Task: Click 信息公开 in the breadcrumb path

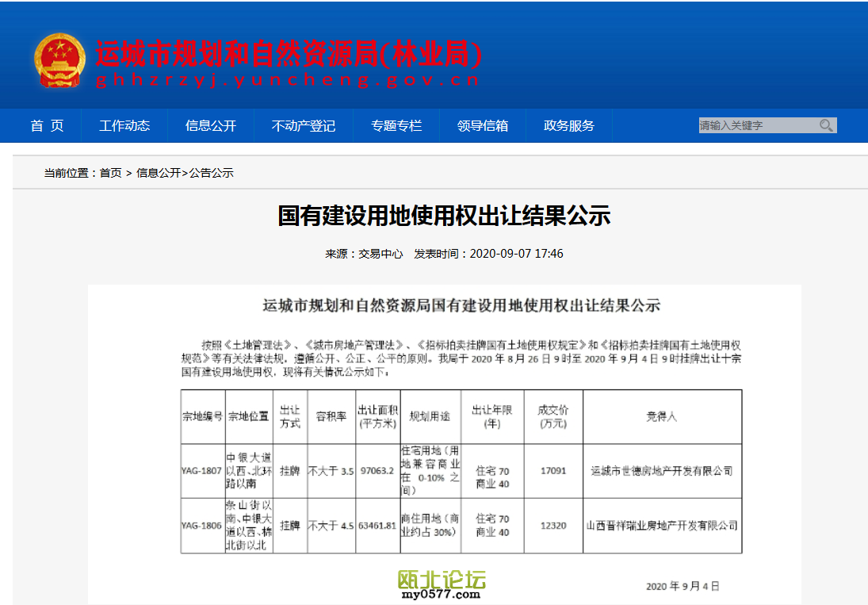Action: tap(159, 173)
